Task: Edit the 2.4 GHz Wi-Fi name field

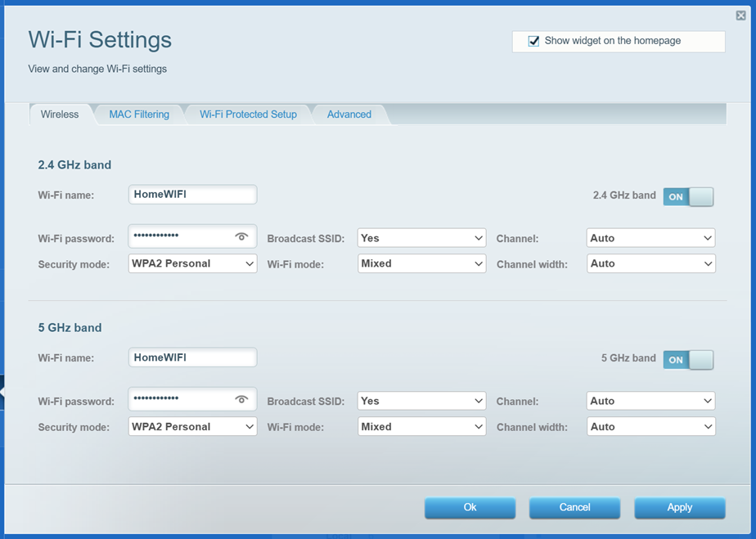Action: coord(192,195)
